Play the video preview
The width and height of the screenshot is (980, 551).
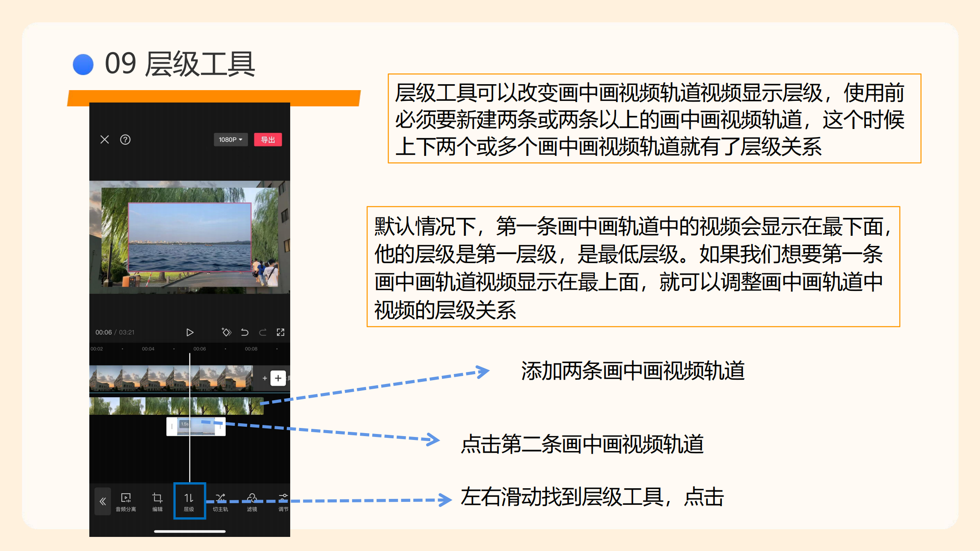pos(190,332)
